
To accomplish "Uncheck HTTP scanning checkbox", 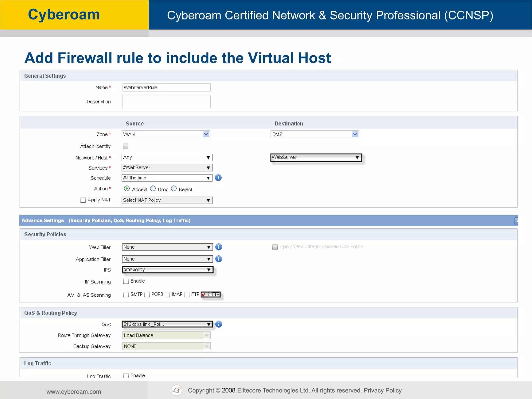I will (x=204, y=295).
